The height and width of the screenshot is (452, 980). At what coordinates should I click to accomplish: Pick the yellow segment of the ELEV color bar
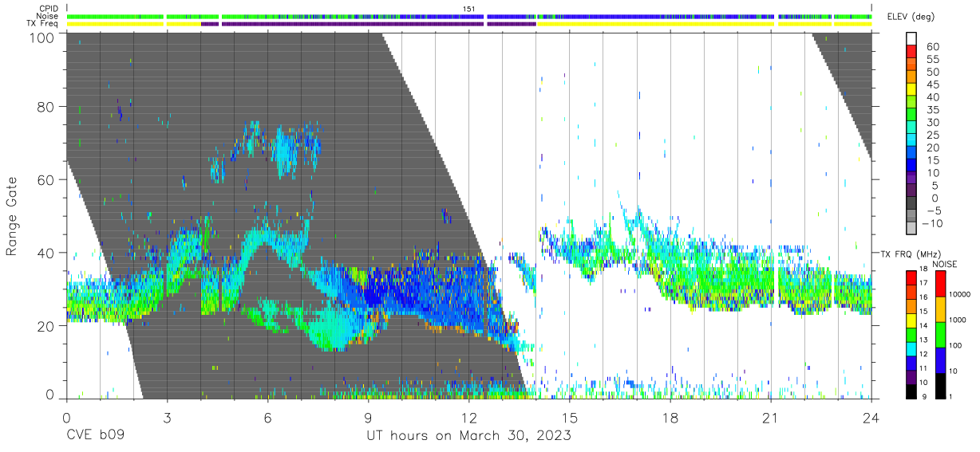point(911,89)
